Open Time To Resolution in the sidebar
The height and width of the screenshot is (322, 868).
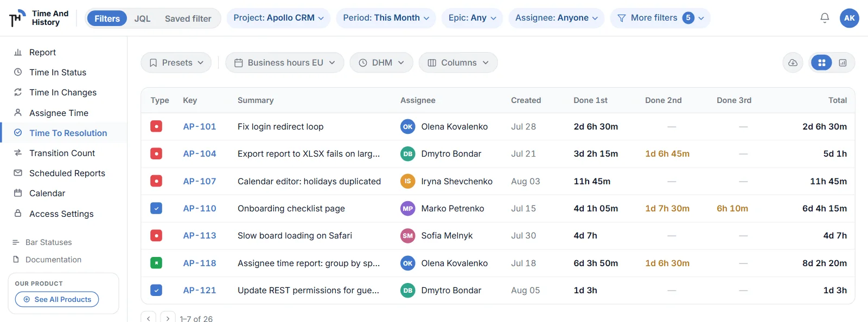pyautogui.click(x=64, y=133)
